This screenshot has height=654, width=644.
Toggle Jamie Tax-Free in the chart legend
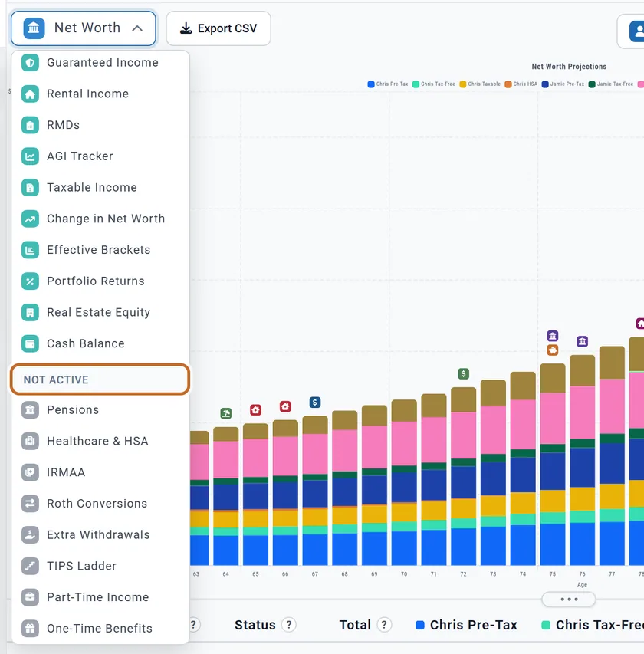(x=610, y=84)
